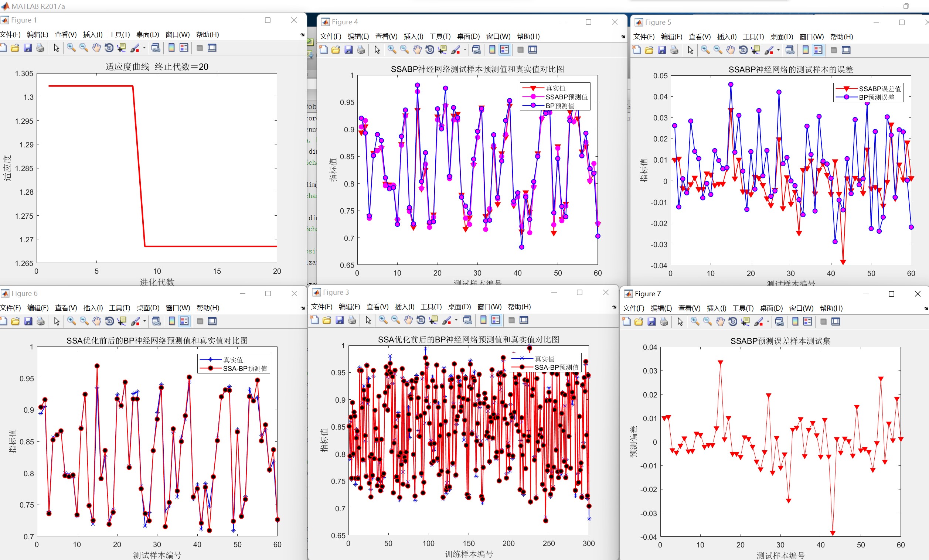Toggle Insert Colorbar button in Figure 5 toolbar

point(805,50)
